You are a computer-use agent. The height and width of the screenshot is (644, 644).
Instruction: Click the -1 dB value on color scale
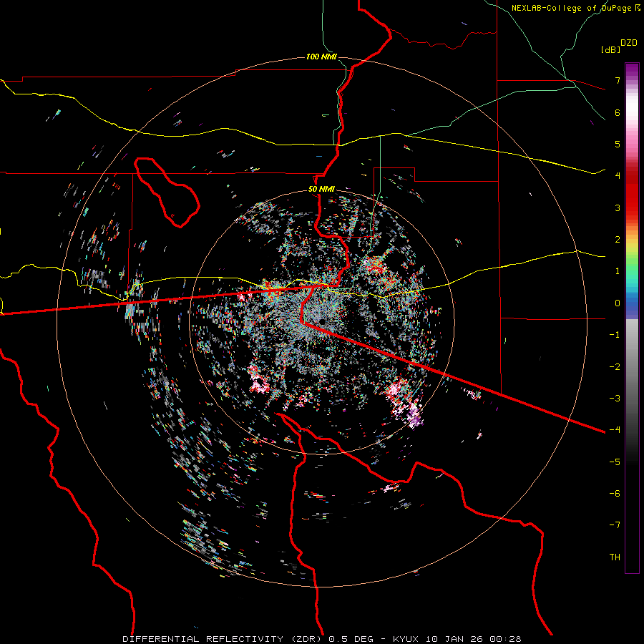coord(615,335)
